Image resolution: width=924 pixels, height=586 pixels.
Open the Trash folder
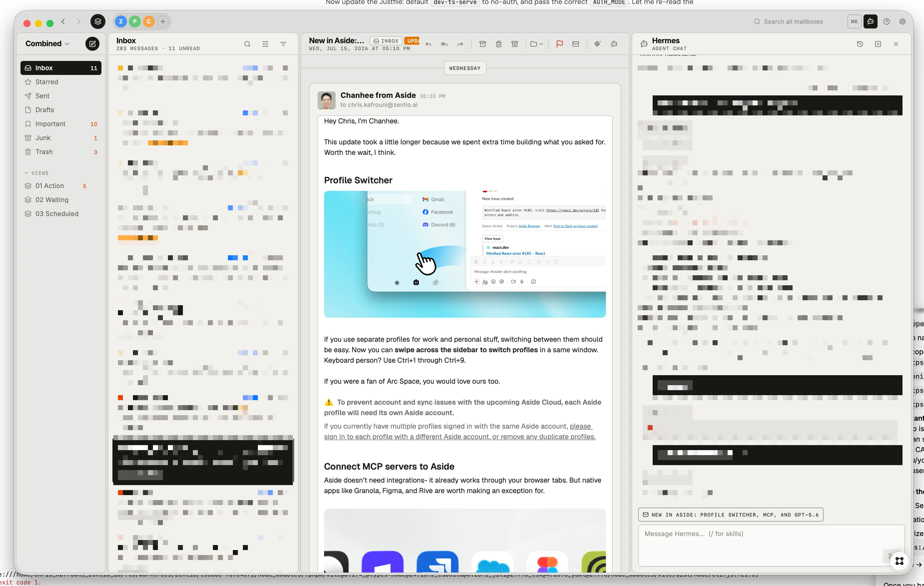[x=61, y=152]
